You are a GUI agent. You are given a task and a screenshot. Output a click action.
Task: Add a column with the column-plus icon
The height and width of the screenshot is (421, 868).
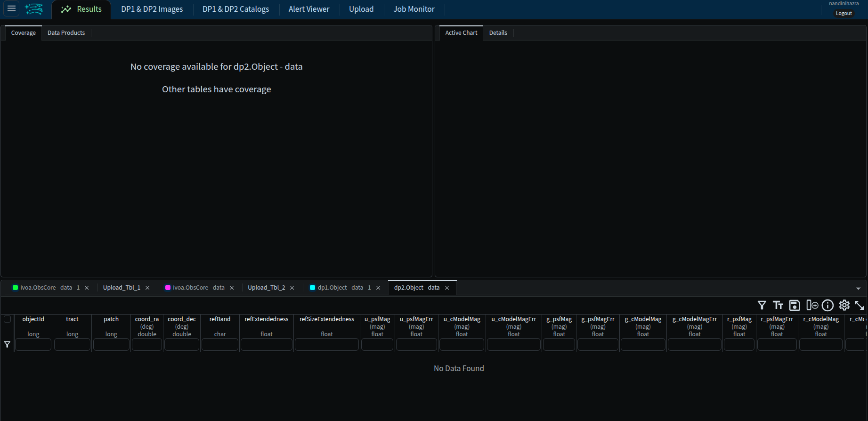coord(812,305)
